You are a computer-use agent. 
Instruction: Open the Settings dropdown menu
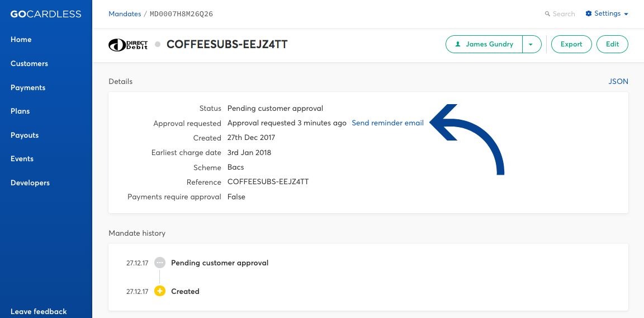607,13
